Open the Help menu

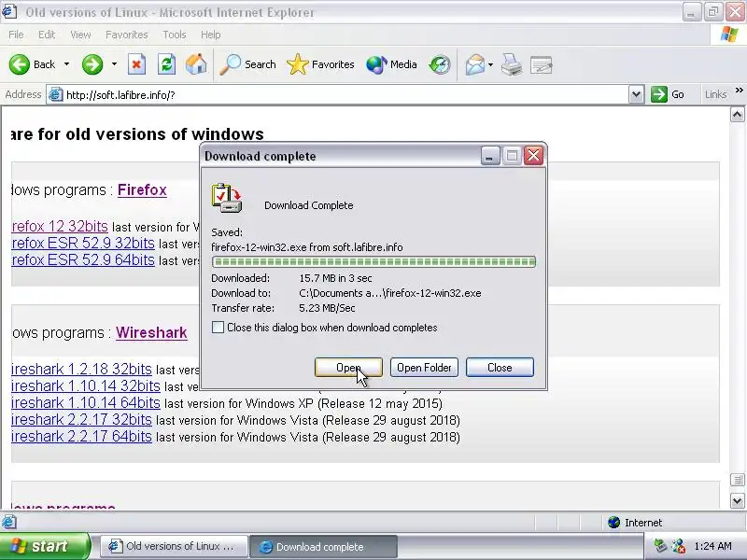[x=211, y=35]
